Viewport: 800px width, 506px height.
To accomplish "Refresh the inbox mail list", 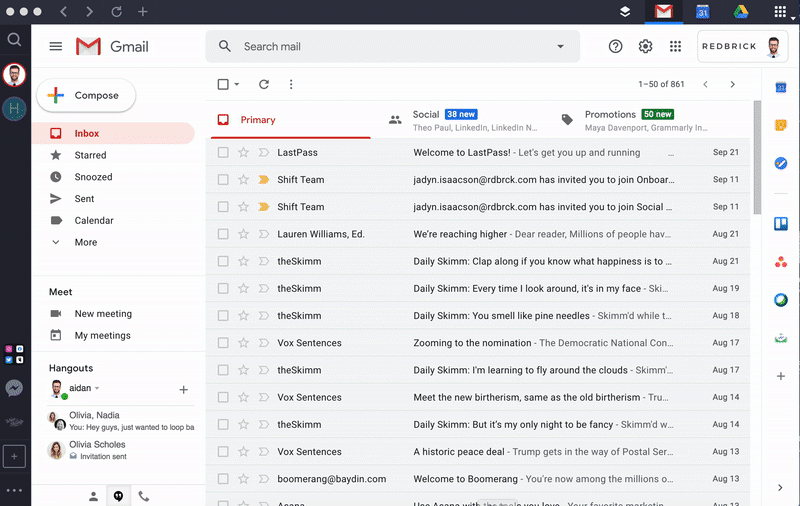I will coord(264,85).
